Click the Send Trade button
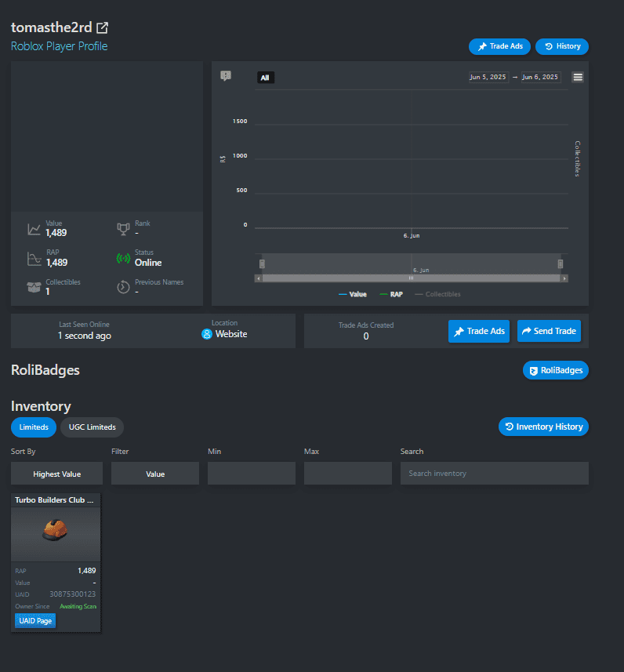This screenshot has height=672, width=624. click(x=549, y=331)
